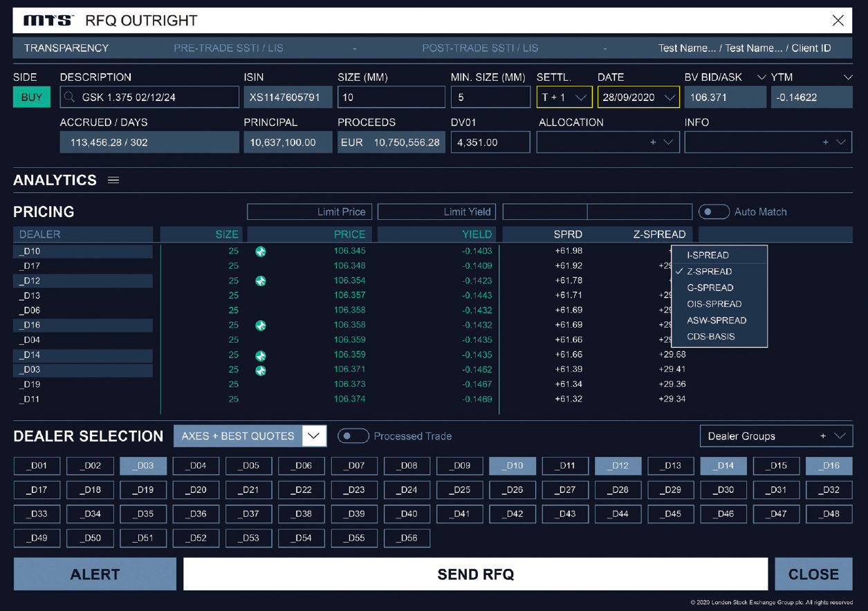
Task: Click ISIN value XS1147605791
Action: (288, 97)
